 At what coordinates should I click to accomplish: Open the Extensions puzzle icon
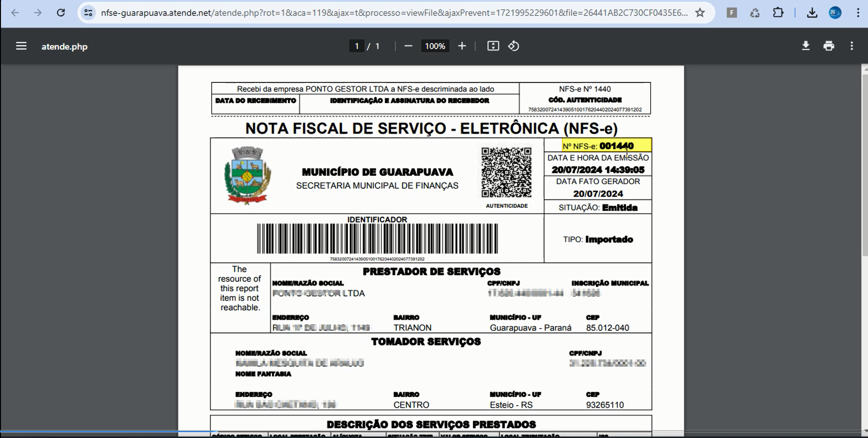(778, 13)
